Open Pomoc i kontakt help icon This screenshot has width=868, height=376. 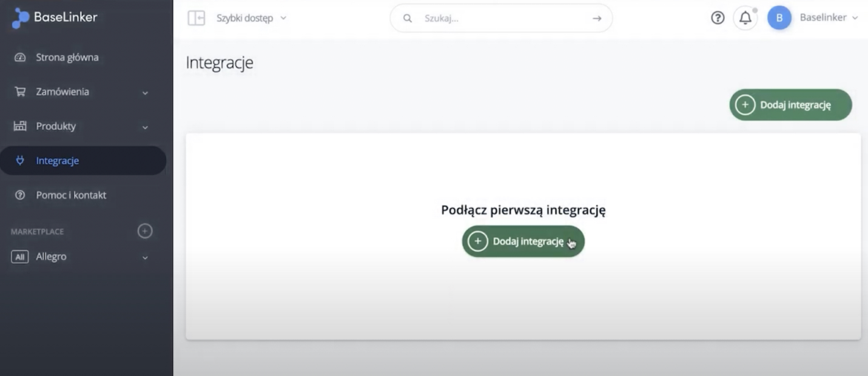tap(19, 195)
